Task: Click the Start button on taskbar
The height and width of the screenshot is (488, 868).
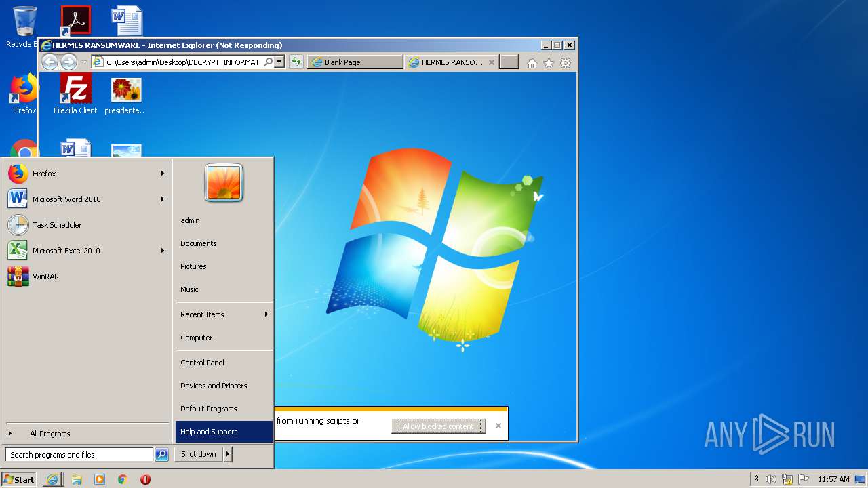Action: pyautogui.click(x=19, y=479)
